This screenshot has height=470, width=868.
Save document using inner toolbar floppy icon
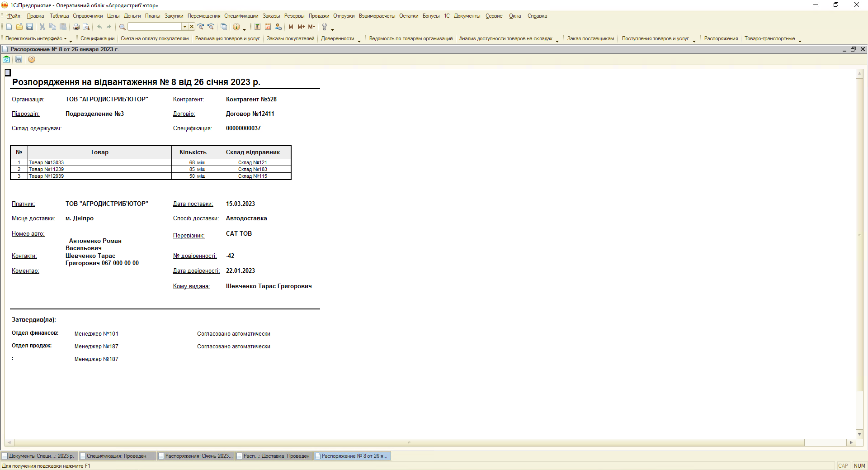19,59
